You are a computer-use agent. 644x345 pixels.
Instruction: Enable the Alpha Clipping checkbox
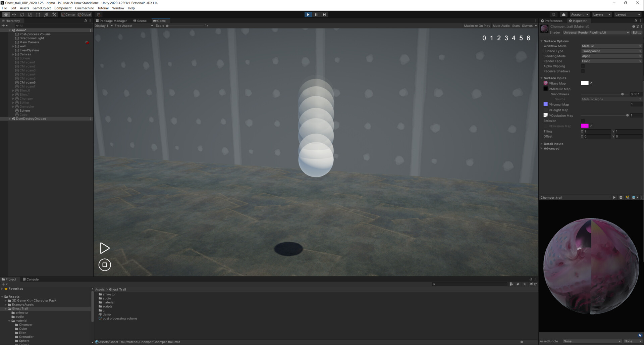pos(583,66)
